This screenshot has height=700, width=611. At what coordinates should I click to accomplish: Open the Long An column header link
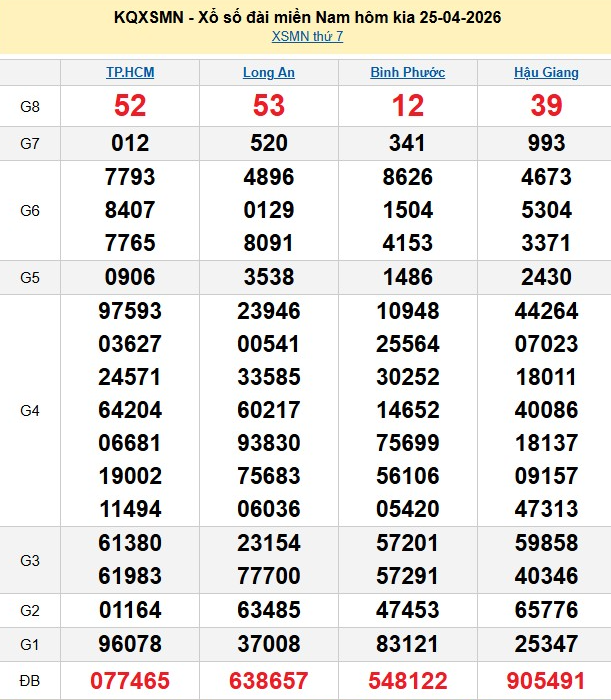[269, 73]
